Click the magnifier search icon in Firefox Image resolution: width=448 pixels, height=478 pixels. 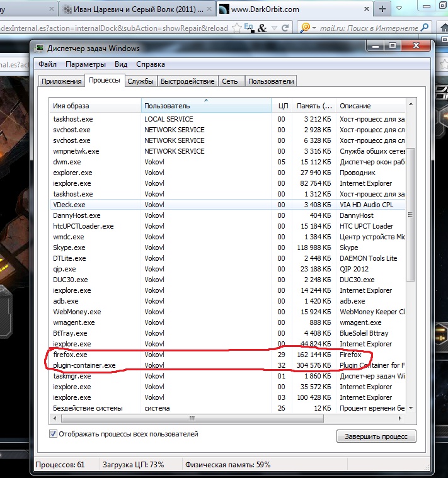click(x=424, y=28)
